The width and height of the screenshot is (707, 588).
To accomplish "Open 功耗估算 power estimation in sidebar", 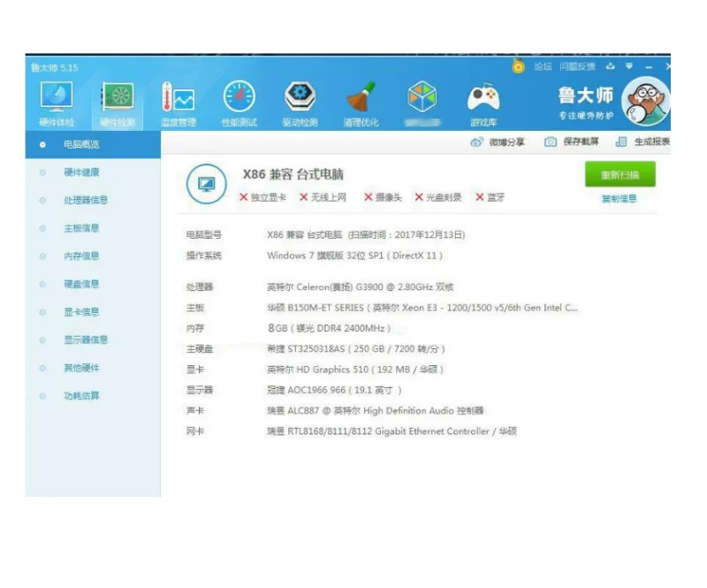I will 81,396.
